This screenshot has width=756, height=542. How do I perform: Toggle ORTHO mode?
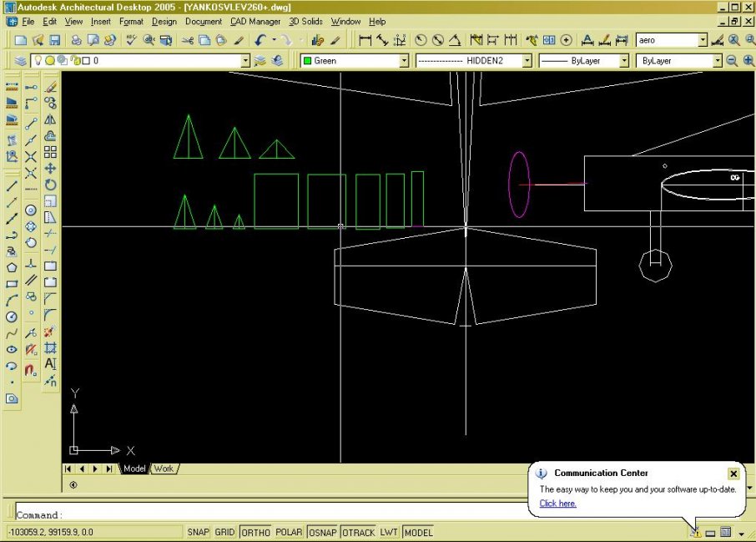coord(255,532)
